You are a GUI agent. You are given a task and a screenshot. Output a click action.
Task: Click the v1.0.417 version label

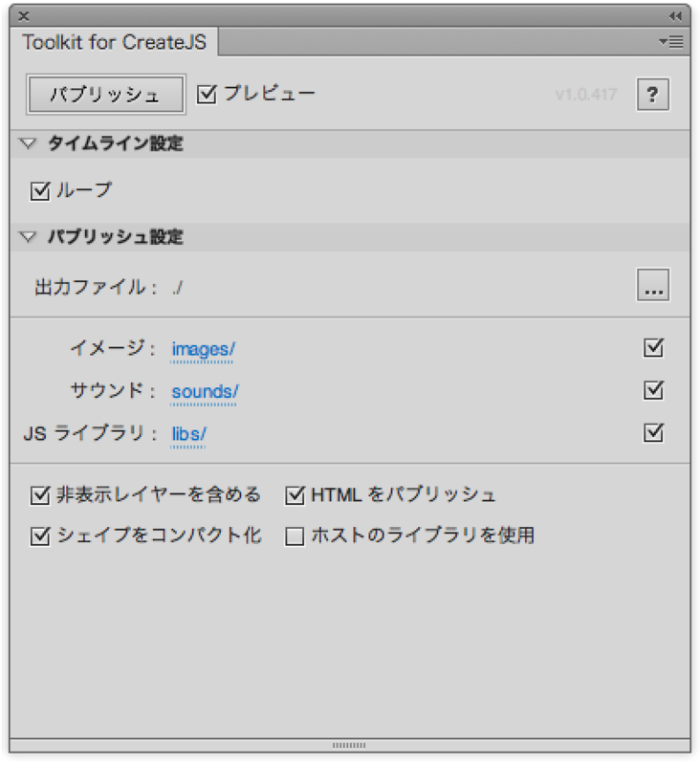click(x=586, y=94)
